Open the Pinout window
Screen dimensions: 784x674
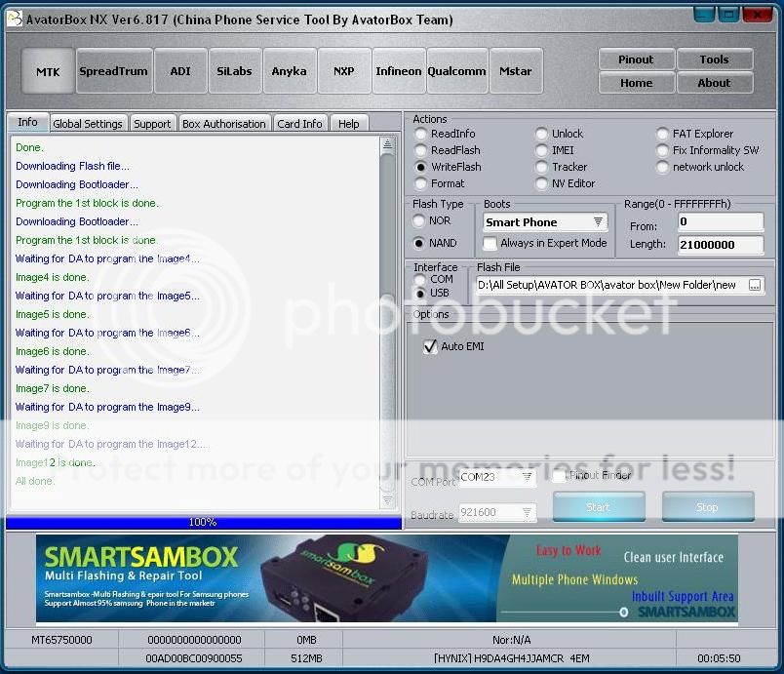tap(636, 59)
